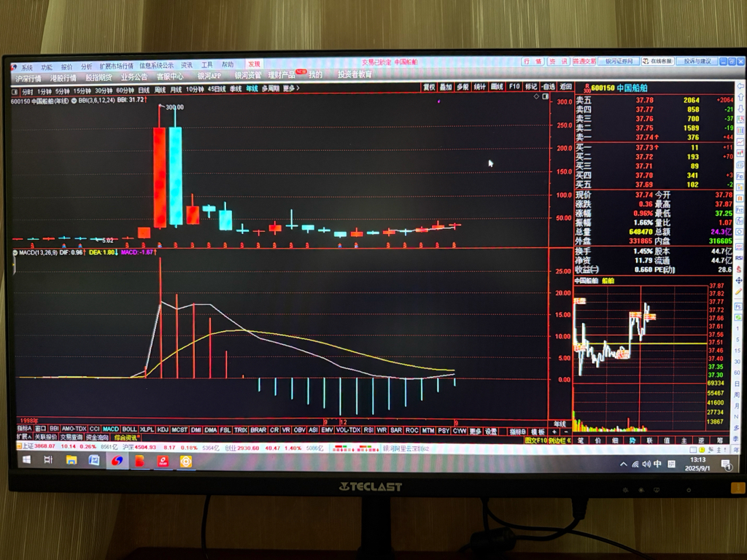Switch chart to 日线 period
The image size is (747, 560).
click(x=144, y=90)
